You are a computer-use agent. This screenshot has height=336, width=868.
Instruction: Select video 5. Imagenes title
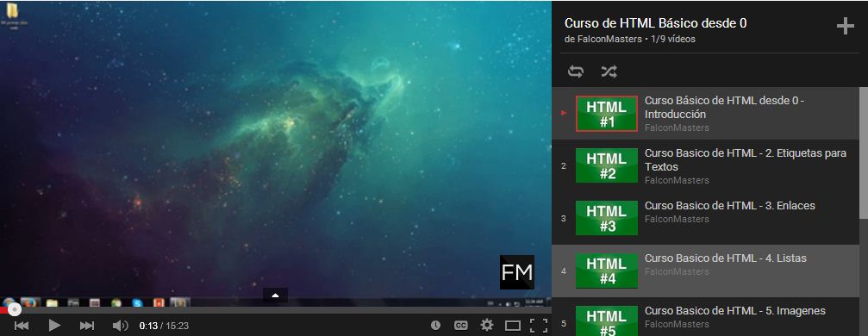[x=734, y=310]
